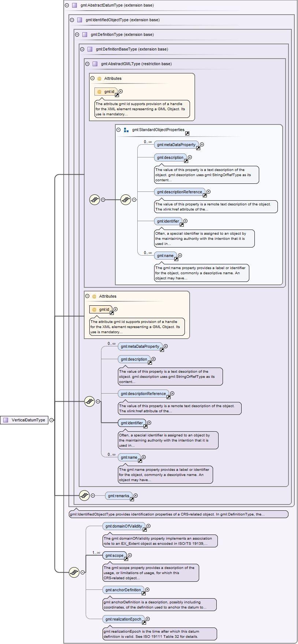Click the gml:realizationEpoch link arrow icon

pyautogui.click(x=144, y=623)
